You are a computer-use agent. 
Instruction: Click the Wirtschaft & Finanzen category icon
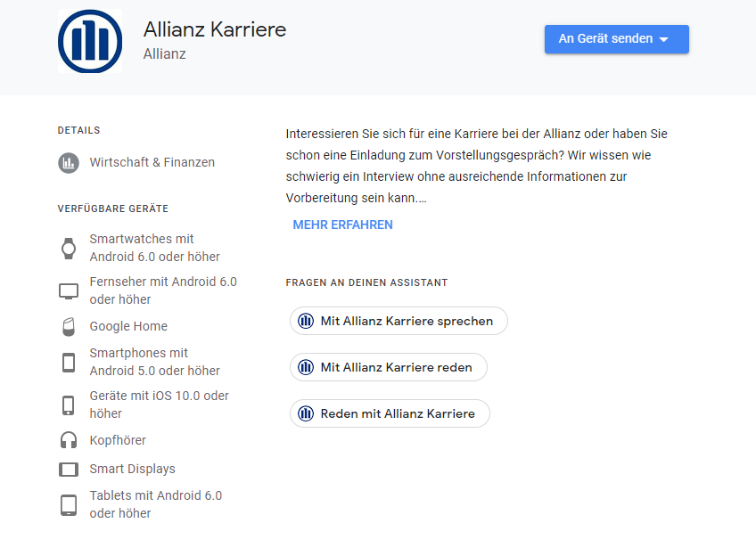[x=69, y=163]
